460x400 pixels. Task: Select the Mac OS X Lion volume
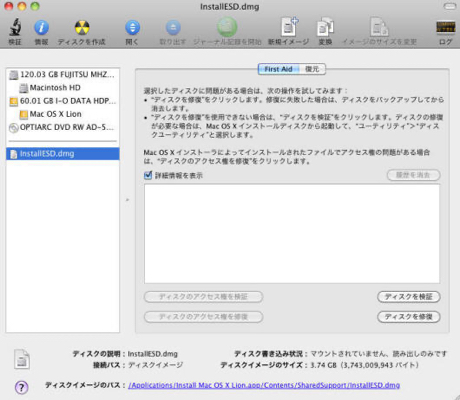pyautogui.click(x=63, y=114)
